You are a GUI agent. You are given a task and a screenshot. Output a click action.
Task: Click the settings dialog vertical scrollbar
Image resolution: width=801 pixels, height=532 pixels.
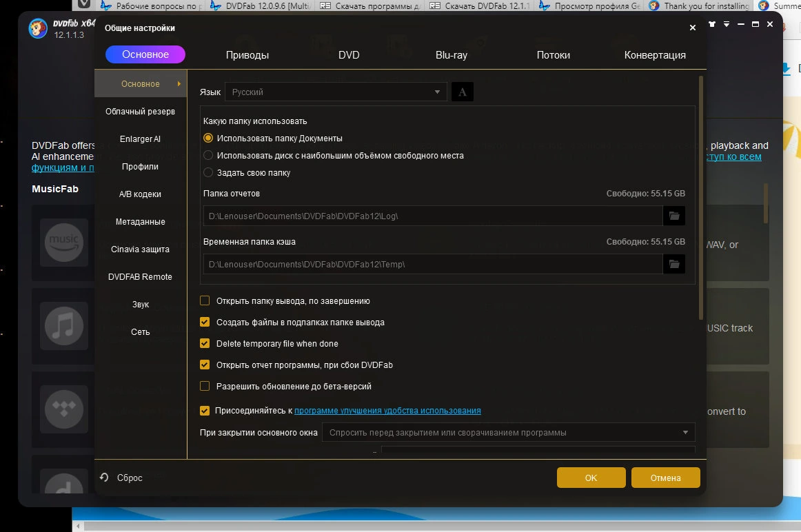click(x=701, y=198)
